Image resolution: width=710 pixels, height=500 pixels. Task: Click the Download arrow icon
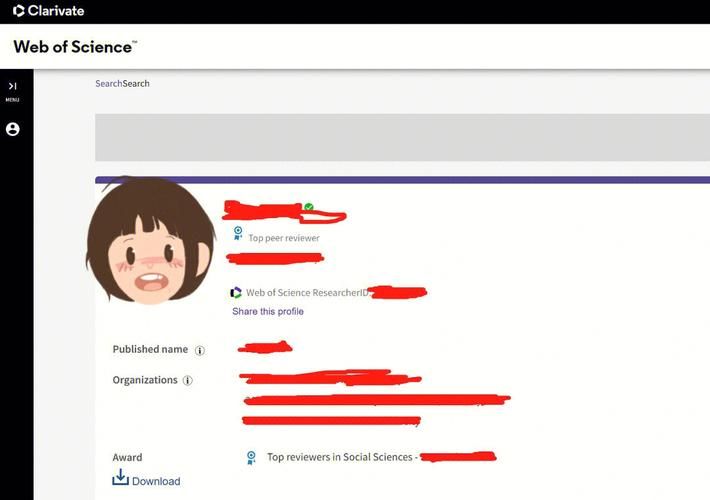click(120, 477)
